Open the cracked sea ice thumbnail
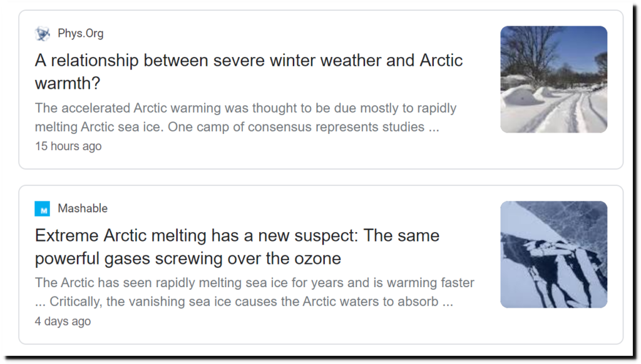The height and width of the screenshot is (364, 641). tap(553, 255)
